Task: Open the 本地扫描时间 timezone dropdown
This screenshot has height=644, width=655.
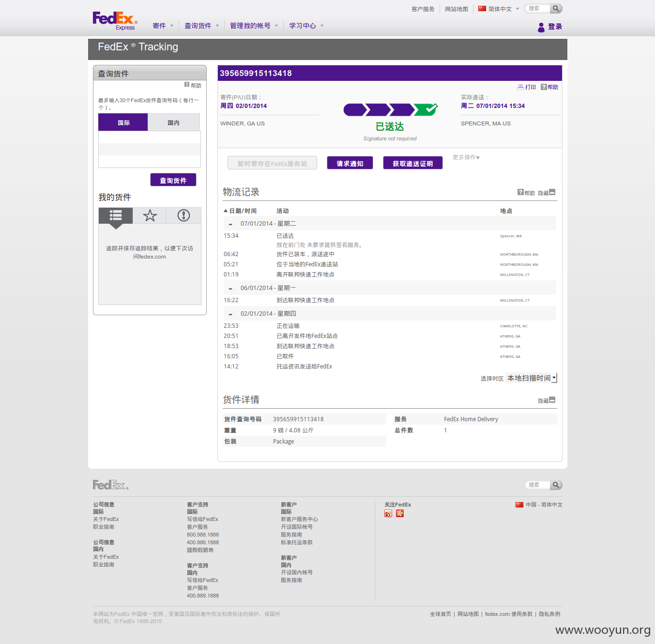Action: [x=532, y=378]
